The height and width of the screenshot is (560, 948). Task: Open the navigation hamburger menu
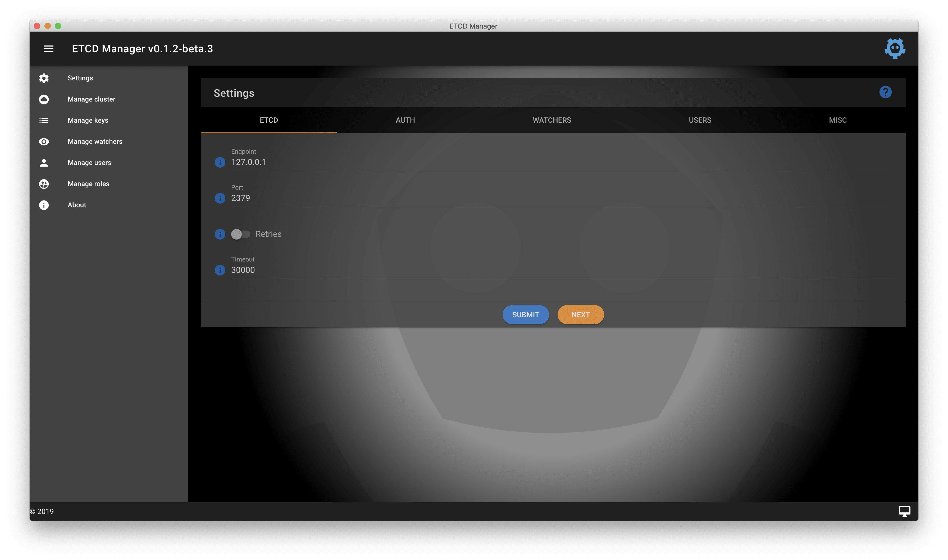pyautogui.click(x=48, y=49)
